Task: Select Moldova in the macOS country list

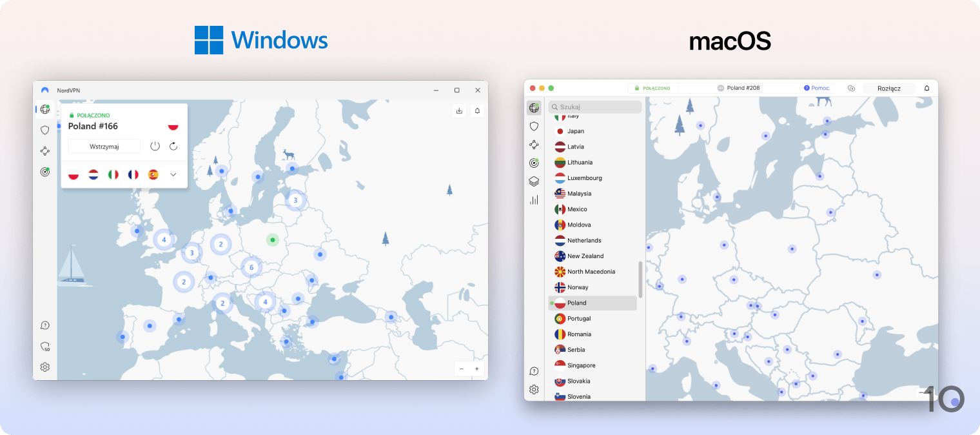Action: (593, 225)
